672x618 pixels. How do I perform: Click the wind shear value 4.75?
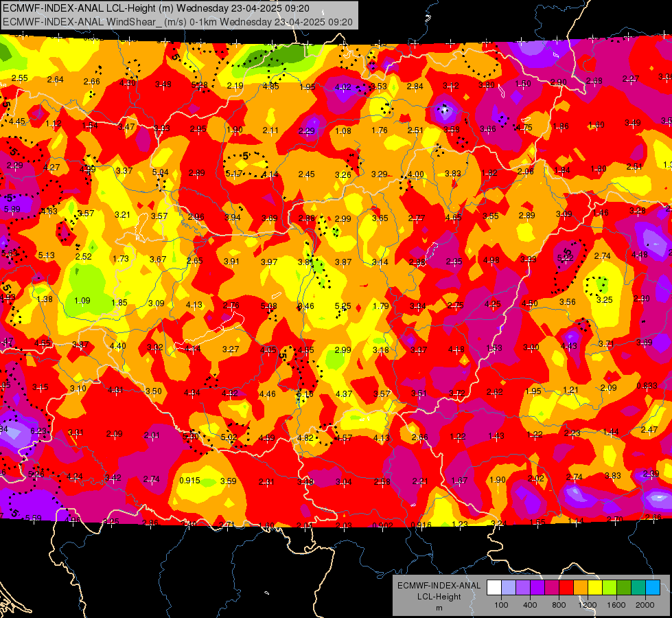[524, 127]
